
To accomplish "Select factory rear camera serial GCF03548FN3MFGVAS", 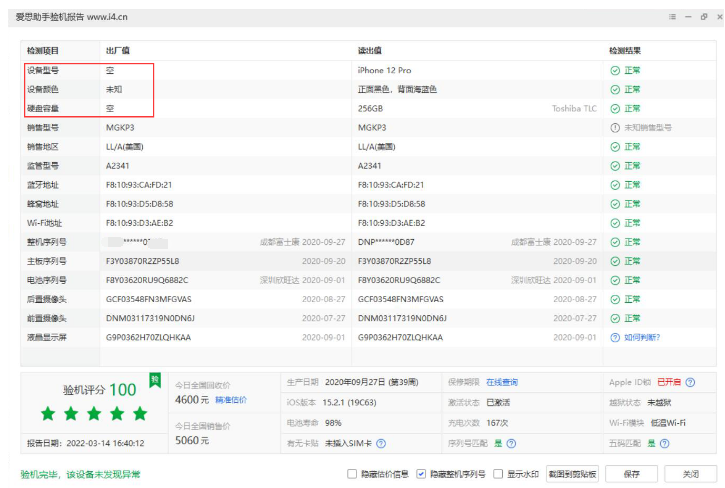I will click(x=148, y=299).
